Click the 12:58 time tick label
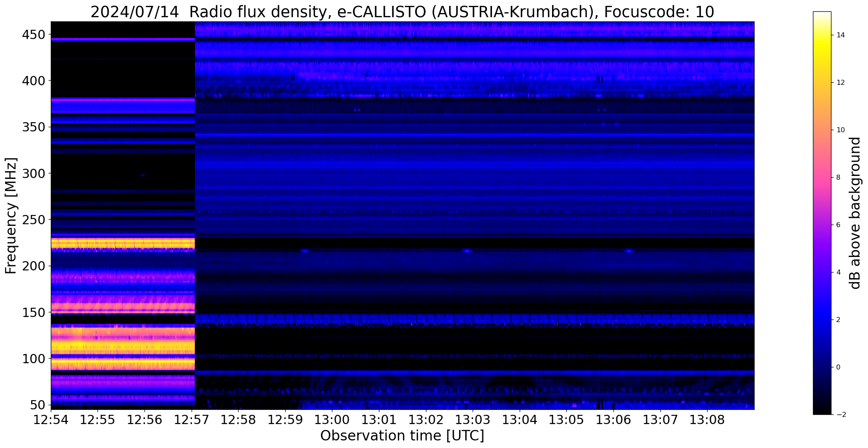This screenshot has height=448, width=868. [x=238, y=419]
